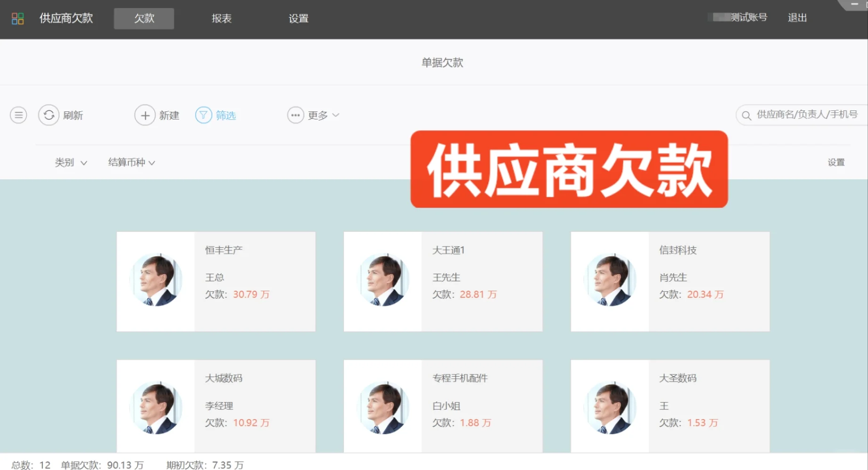Viewport: 868px width, 470px height.
Task: Open the 结算币种 currency dropdown
Action: click(x=131, y=162)
